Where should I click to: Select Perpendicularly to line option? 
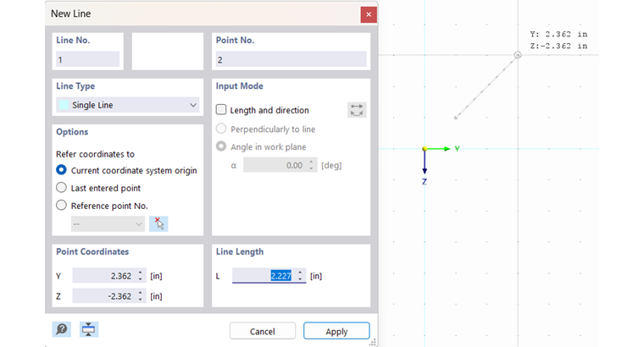point(221,129)
